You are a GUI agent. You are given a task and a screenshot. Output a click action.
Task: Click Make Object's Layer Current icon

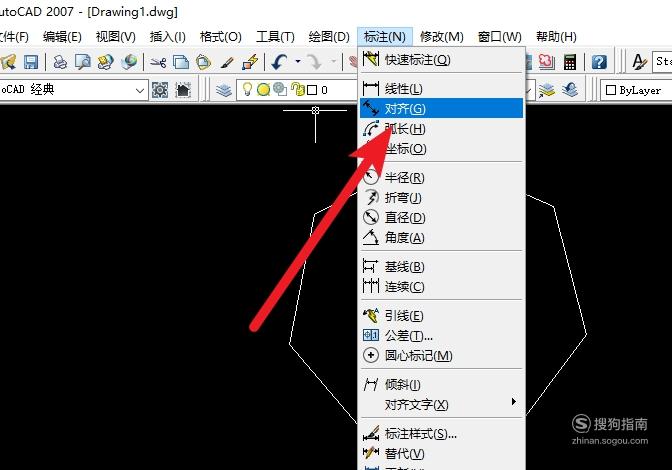pos(547,90)
